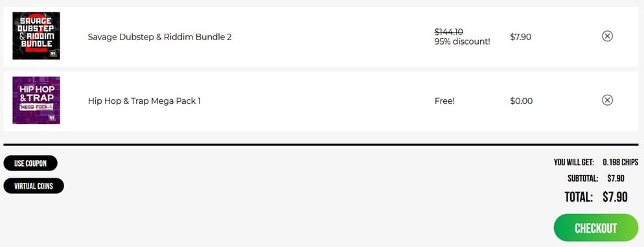The width and height of the screenshot is (644, 247).
Task: Remove Hip Hop & Trap Mega Pack 1 from cart
Action: [607, 100]
